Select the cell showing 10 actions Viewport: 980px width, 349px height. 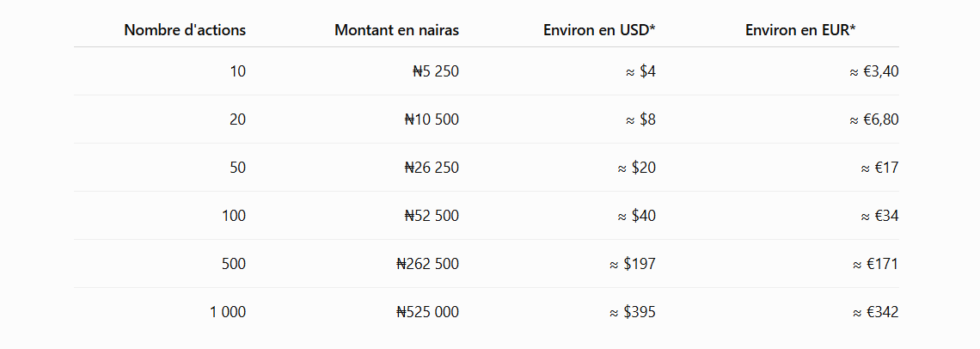click(238, 71)
